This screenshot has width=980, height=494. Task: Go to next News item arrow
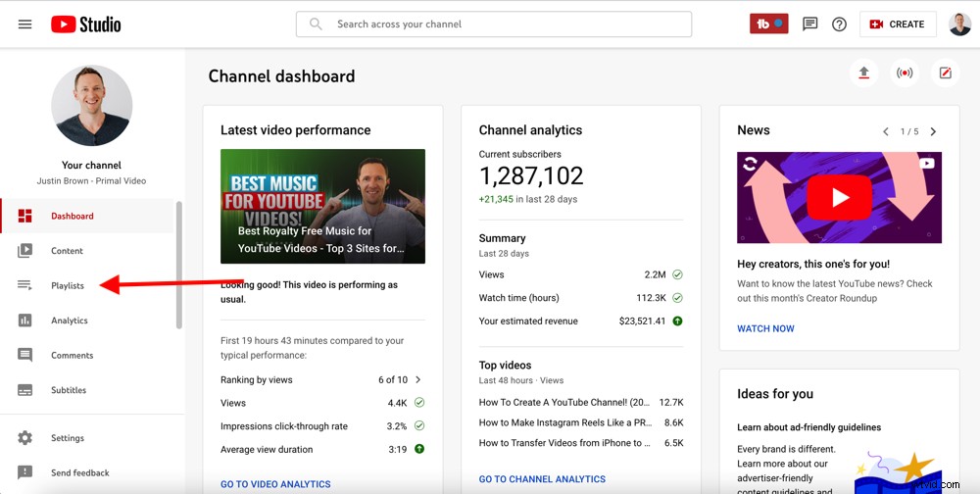[933, 131]
